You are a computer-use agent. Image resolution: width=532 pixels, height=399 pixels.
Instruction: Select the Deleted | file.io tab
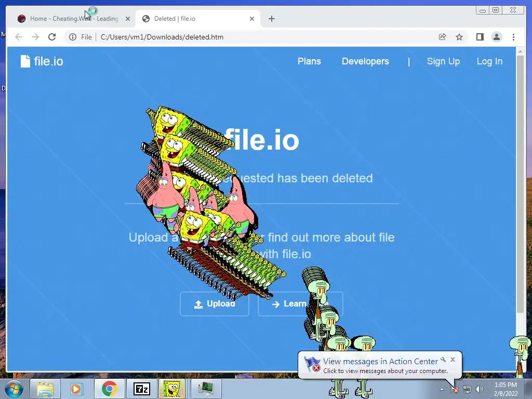click(198, 19)
